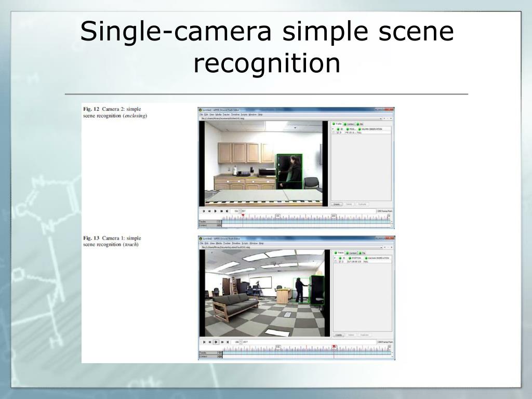
Task: Click skip-to-first-frame in the top editor window
Action: pos(204,211)
